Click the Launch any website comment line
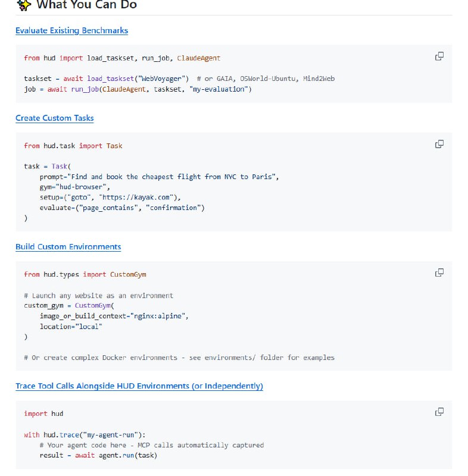 point(98,296)
